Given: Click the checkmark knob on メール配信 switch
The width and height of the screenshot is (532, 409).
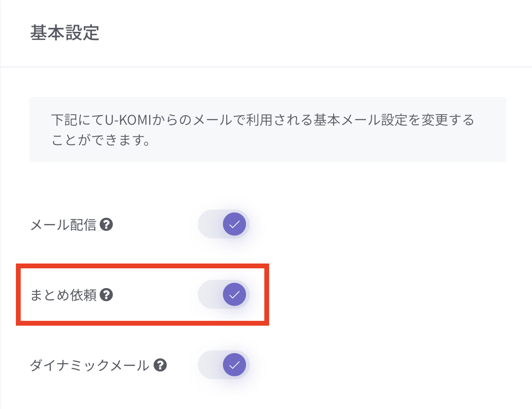Looking at the screenshot, I should pos(234,224).
